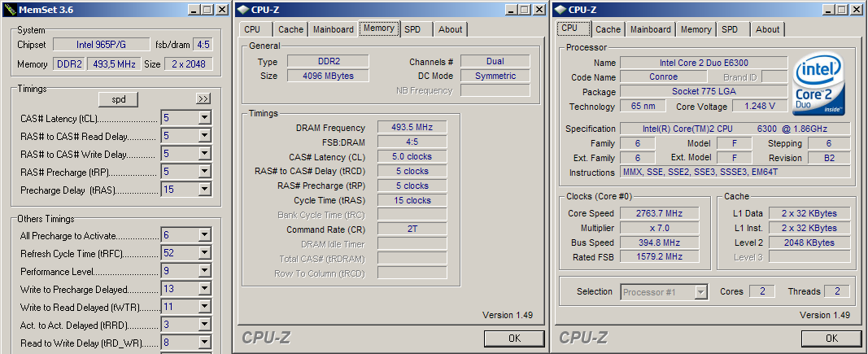The height and width of the screenshot is (354, 868).
Task: Click the Bus Speed 394.8 MHz value
Action: pyautogui.click(x=659, y=242)
